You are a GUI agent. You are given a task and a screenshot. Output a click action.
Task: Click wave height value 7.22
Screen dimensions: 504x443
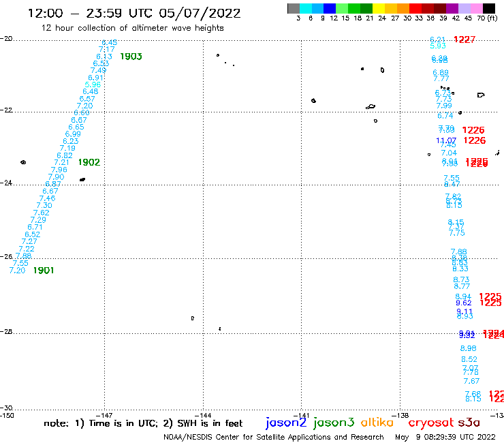click(27, 249)
